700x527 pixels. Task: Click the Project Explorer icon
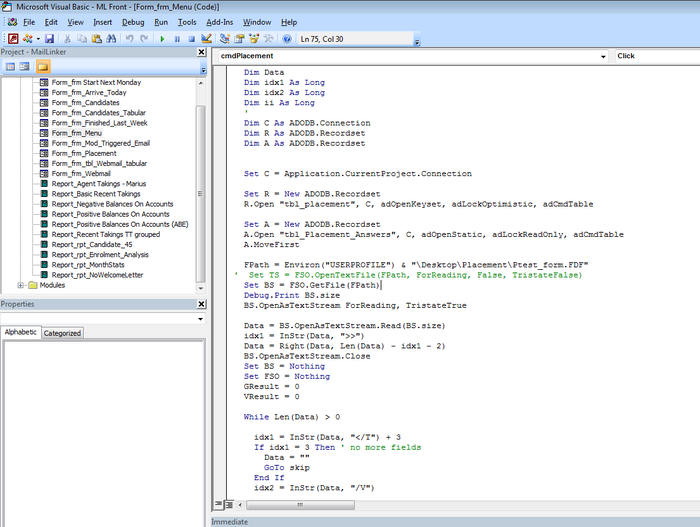[225, 39]
